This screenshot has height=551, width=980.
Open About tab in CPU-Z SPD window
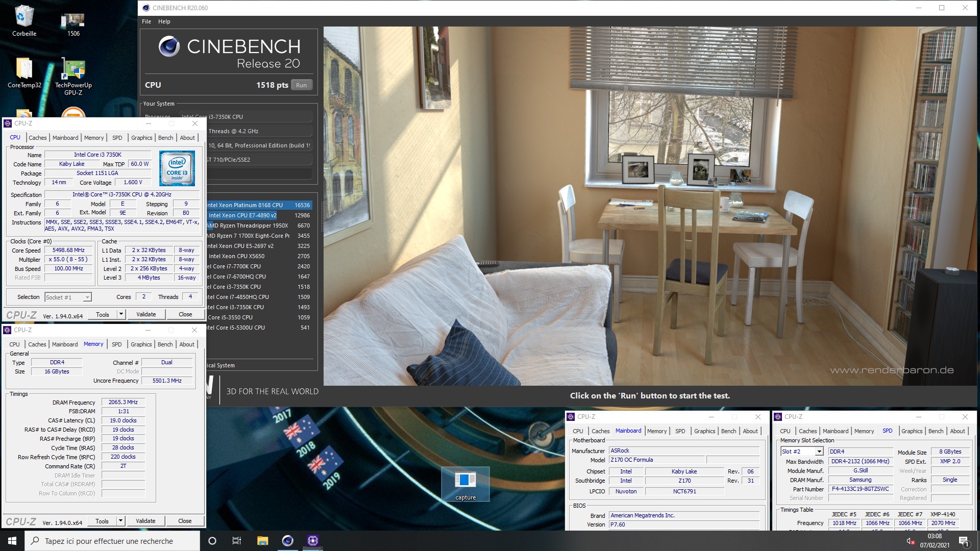coord(957,431)
